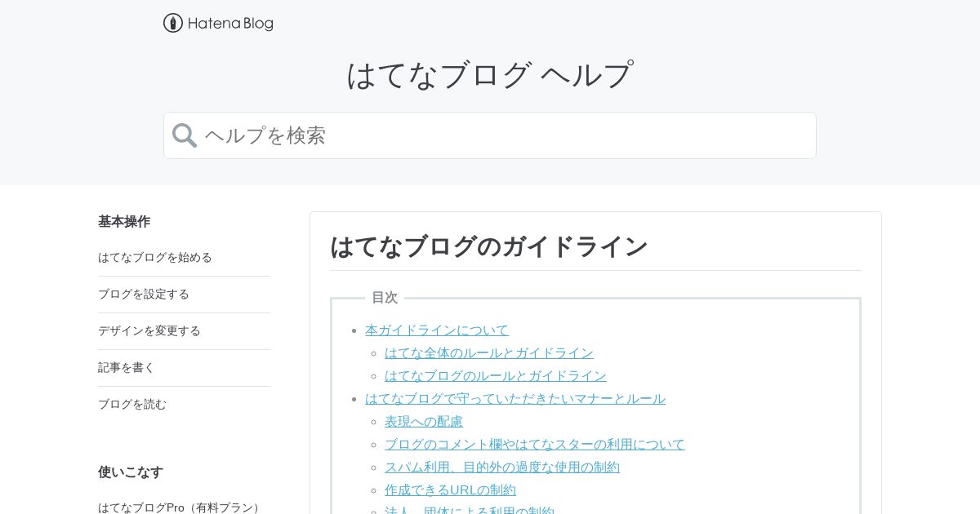Jump to スパム利用、目的外の過度な使用の制約
Screen dimensions: 980x514
pyautogui.click(x=502, y=467)
